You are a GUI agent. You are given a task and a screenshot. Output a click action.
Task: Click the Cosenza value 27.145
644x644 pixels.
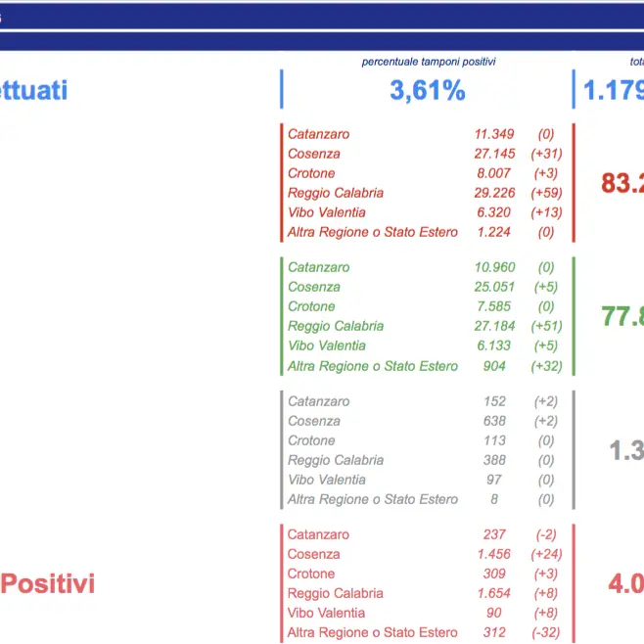coord(494,154)
